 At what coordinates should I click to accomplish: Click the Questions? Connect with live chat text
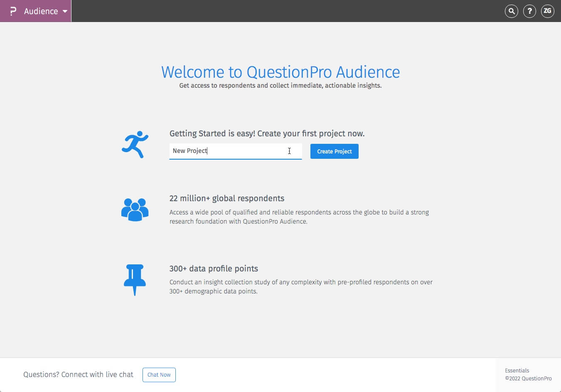78,375
